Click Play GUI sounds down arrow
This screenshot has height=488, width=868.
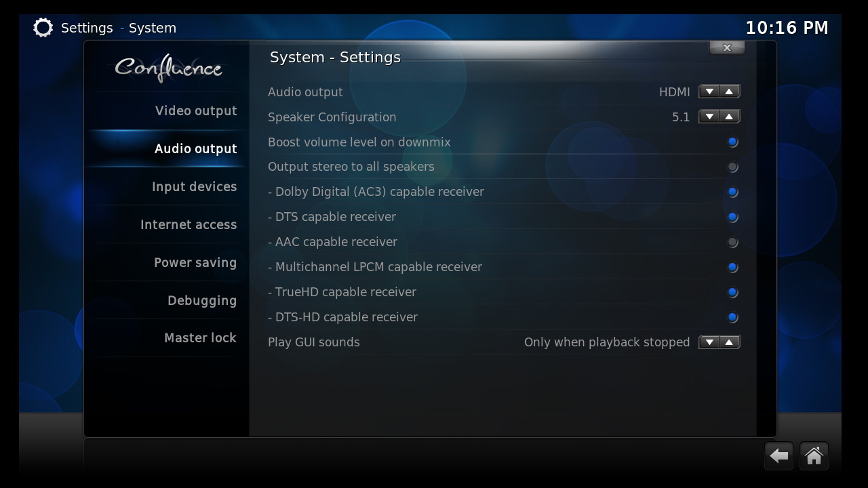[709, 342]
